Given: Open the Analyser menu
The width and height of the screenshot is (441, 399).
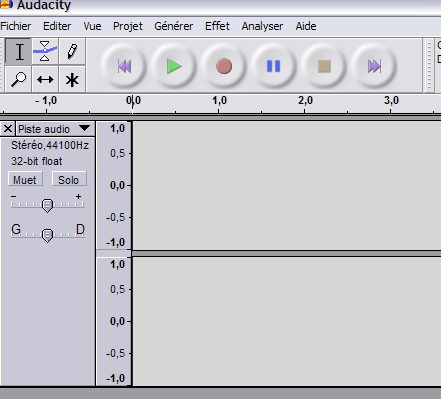Looking at the screenshot, I should pos(262,26).
